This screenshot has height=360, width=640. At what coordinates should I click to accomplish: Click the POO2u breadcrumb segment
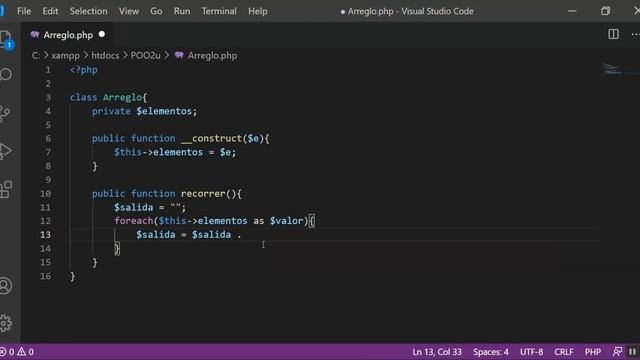pos(145,56)
